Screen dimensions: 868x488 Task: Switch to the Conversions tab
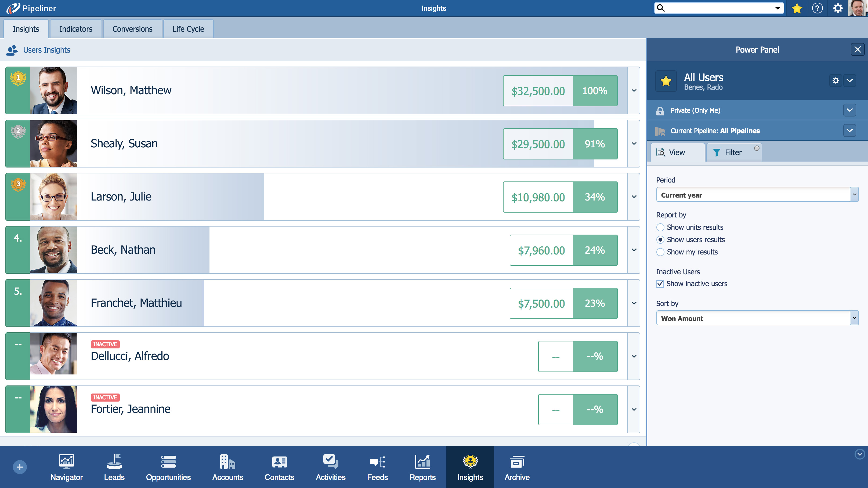tap(132, 29)
